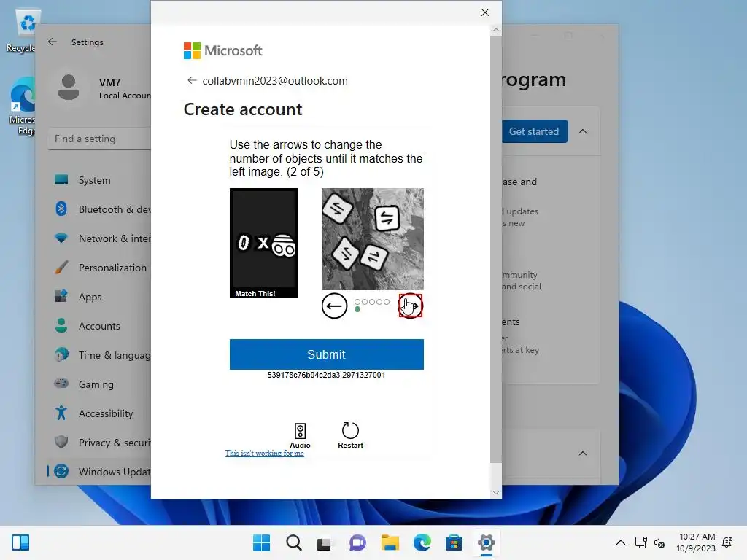Viewport: 747px width, 560px height.
Task: Collapse the section beside Get started
Action: point(583,131)
